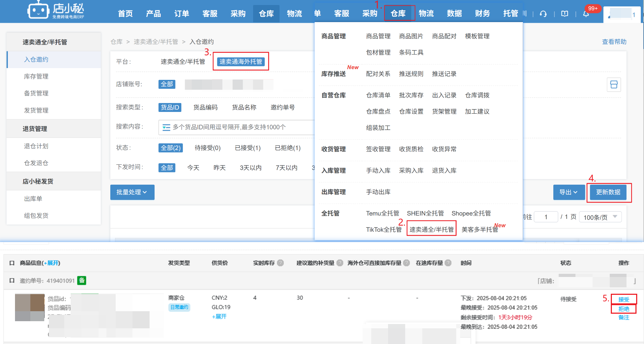Tick the select-all checkbox beside 商品信息

click(x=12, y=263)
